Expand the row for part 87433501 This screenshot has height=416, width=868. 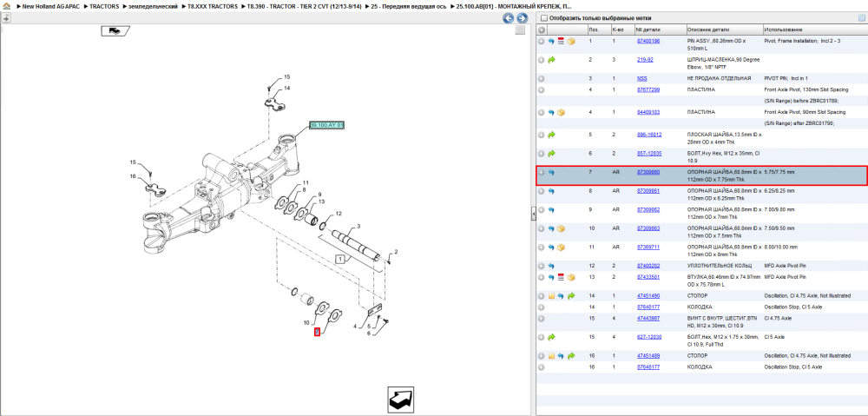pos(542,277)
